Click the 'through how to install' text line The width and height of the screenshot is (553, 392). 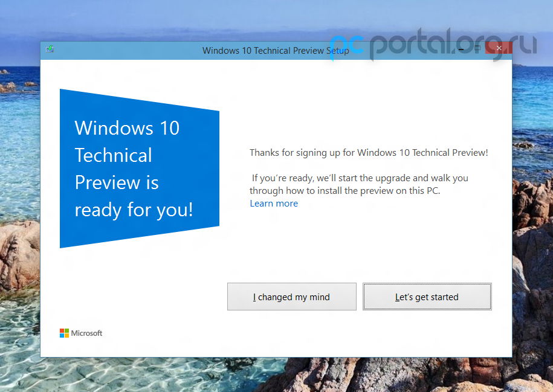[345, 191]
